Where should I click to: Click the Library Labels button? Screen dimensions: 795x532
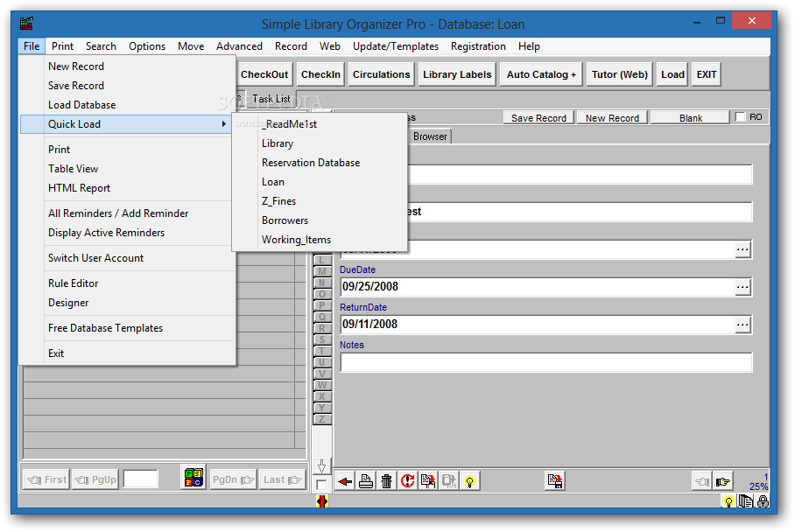[457, 74]
